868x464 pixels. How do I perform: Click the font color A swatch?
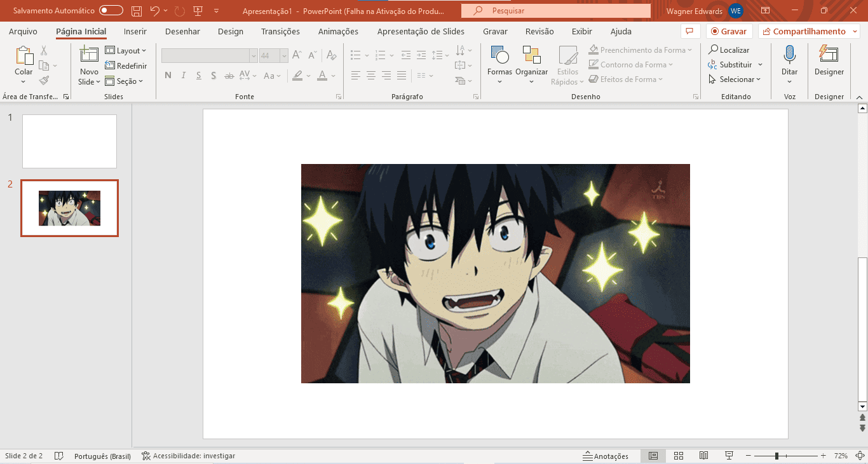pyautogui.click(x=322, y=76)
